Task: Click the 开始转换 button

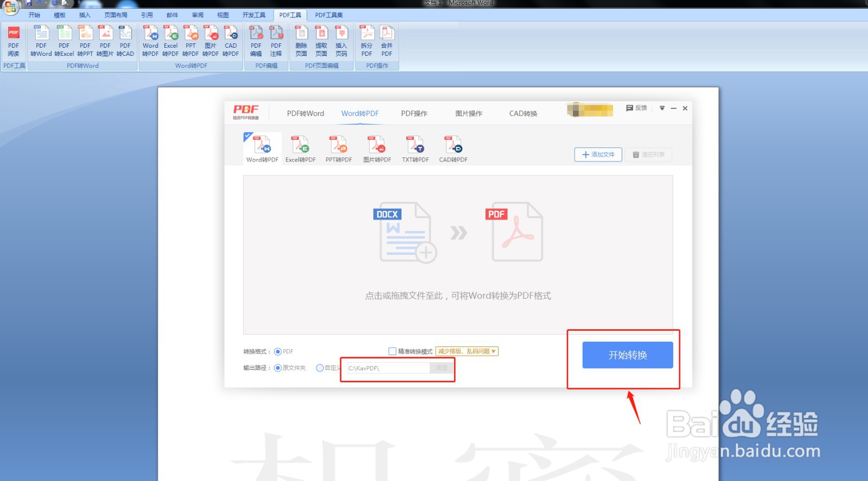Action: pos(628,355)
